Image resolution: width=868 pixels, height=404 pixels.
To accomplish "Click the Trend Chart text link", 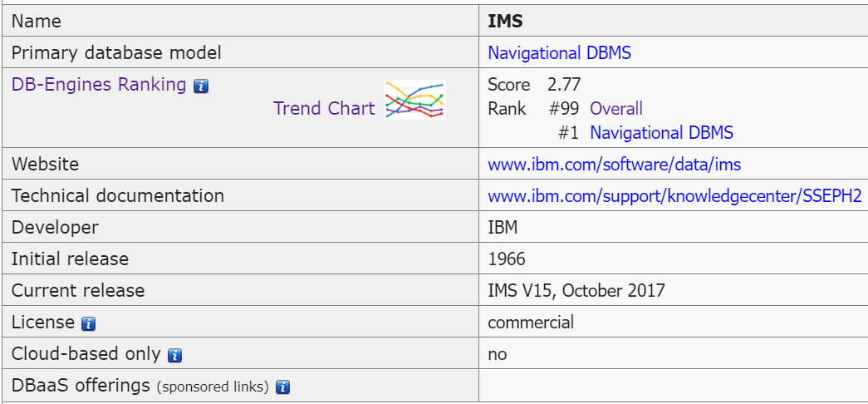I will point(324,108).
